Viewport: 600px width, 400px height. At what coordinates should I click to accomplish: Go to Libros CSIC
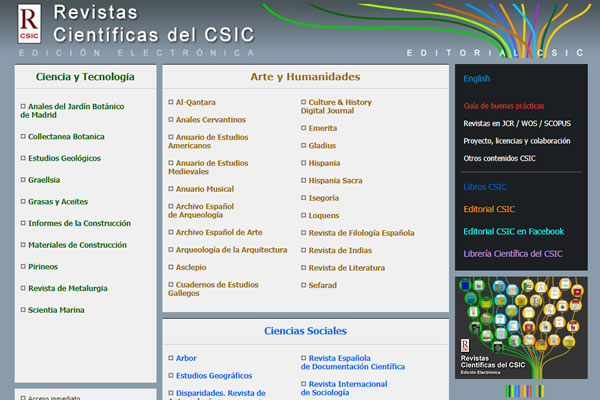485,187
